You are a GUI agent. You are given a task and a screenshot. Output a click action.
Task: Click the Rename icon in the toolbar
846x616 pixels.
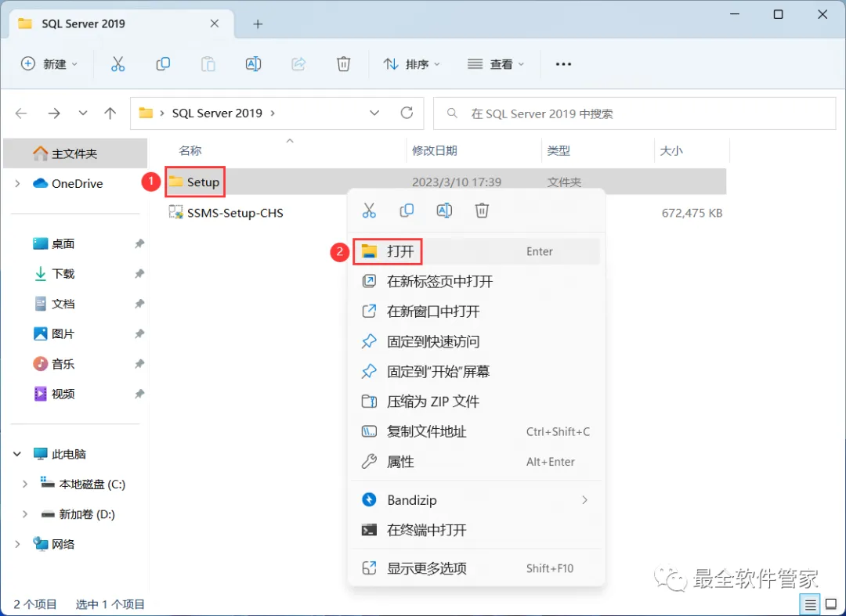[253, 64]
